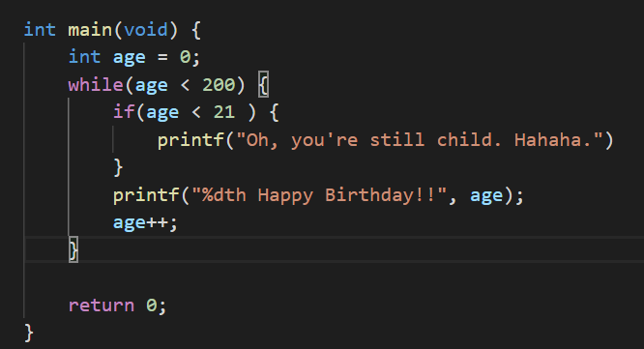Place cursor on the void keyword

click(146, 30)
